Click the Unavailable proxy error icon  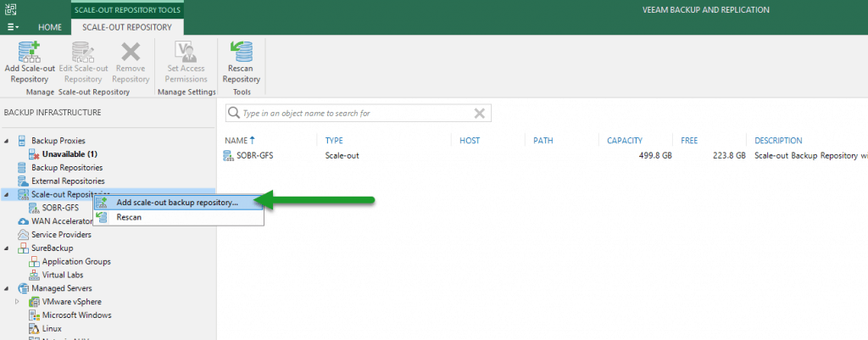(x=34, y=154)
